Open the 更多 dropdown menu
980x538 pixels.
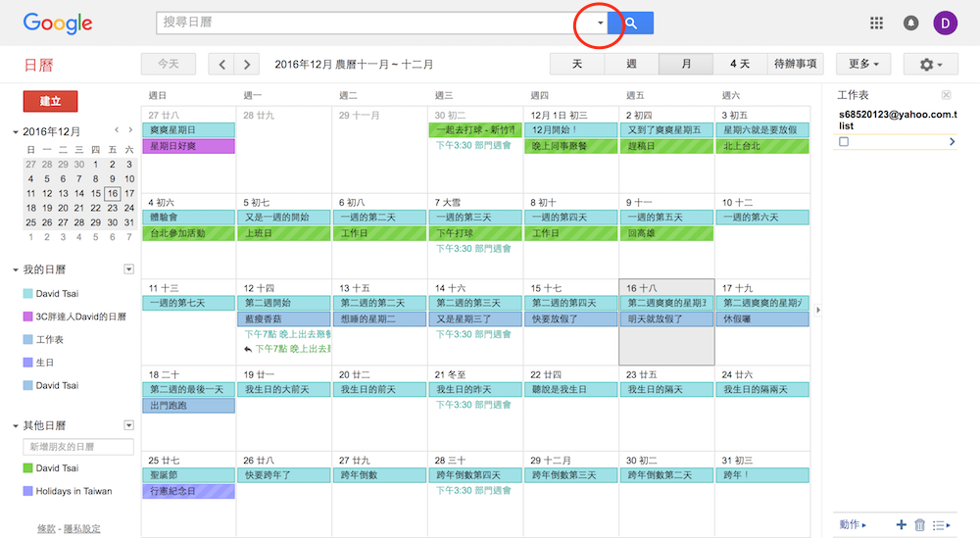(863, 65)
